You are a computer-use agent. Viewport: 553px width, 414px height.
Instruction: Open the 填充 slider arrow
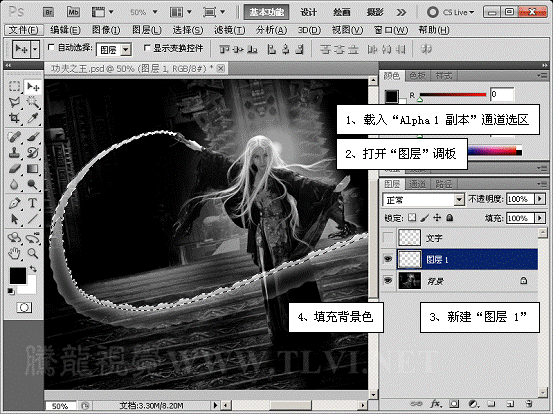pyautogui.click(x=540, y=218)
